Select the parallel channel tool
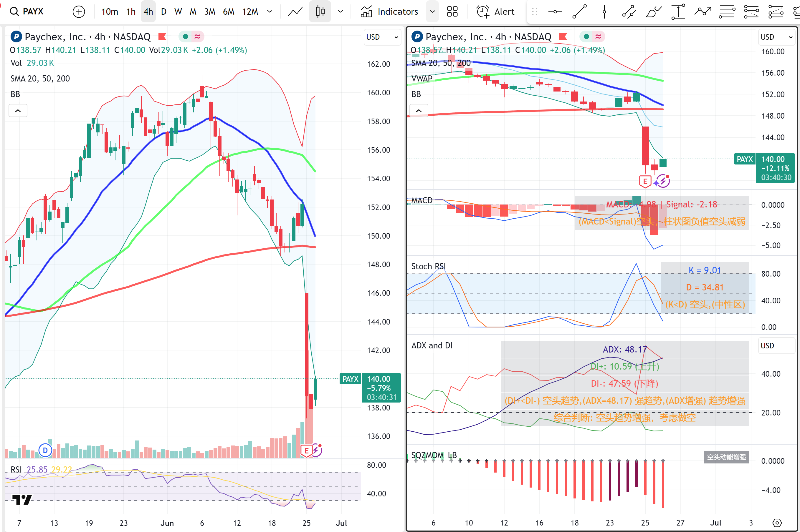This screenshot has width=800, height=532. 629,12
